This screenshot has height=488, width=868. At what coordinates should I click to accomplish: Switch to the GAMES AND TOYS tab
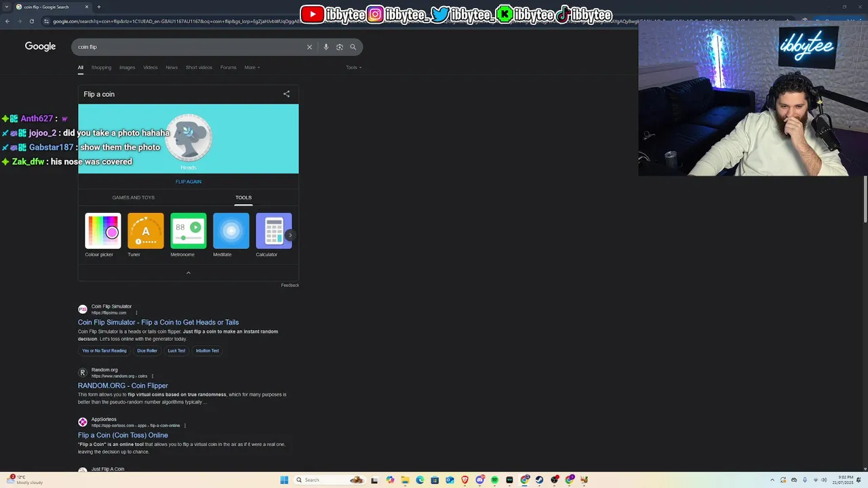[134, 197]
